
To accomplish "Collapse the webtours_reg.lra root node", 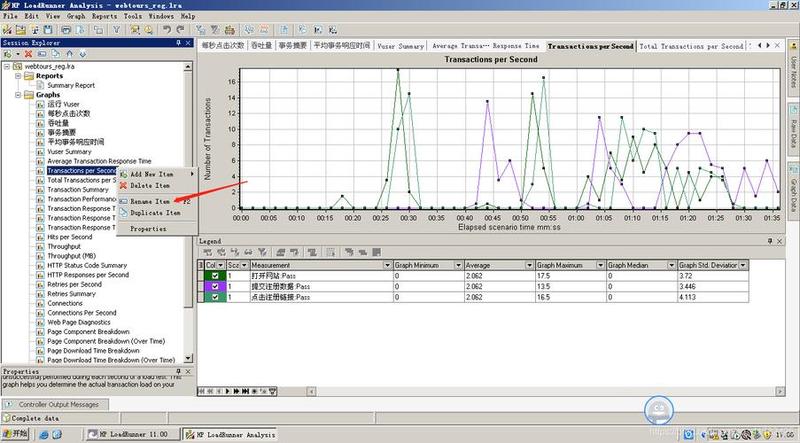I will point(7,66).
